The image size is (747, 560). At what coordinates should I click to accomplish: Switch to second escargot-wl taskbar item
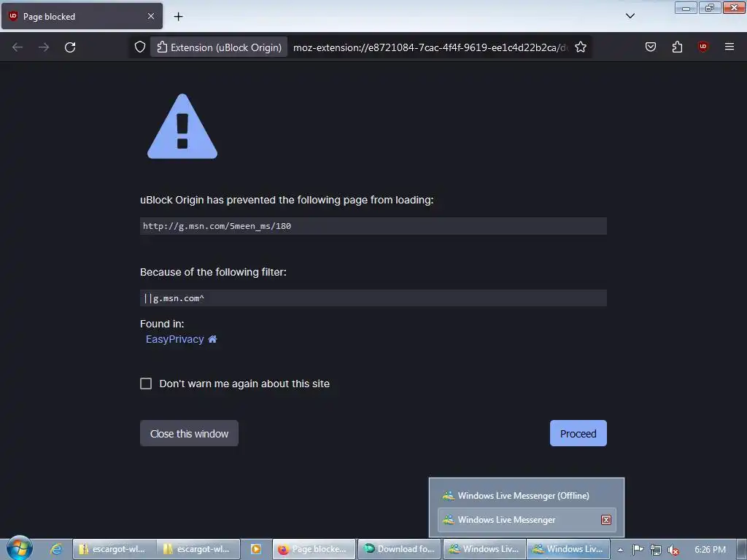pos(198,549)
